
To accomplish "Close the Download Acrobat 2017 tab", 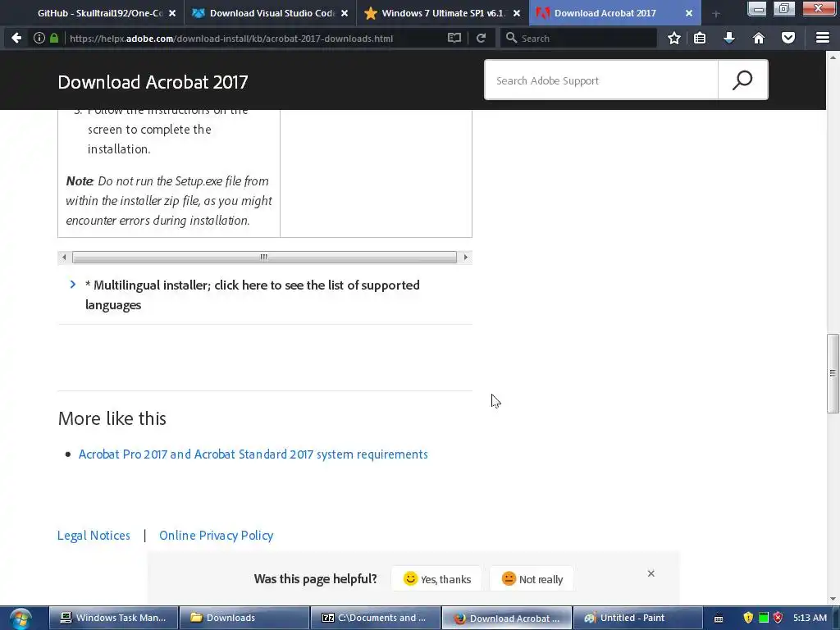I will coord(689,13).
